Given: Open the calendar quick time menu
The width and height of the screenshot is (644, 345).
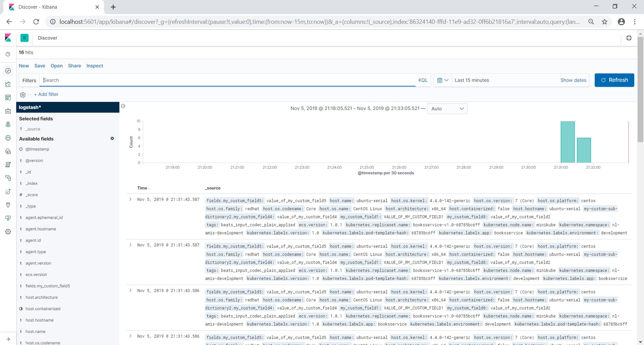Looking at the screenshot, I should click(x=442, y=80).
